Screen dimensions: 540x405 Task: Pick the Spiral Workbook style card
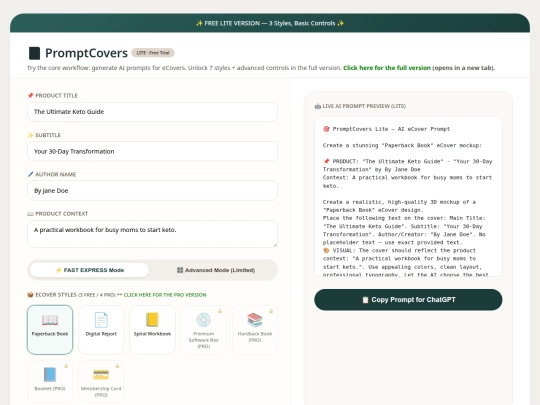[152, 330]
